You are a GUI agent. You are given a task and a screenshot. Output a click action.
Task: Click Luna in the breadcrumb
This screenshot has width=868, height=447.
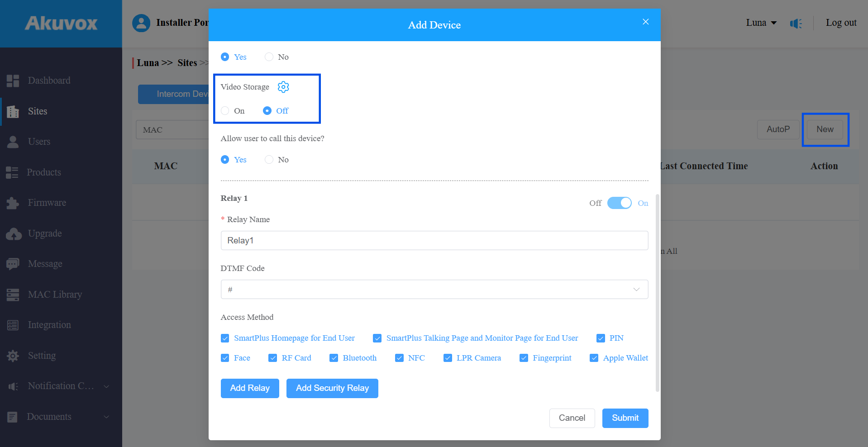click(148, 63)
